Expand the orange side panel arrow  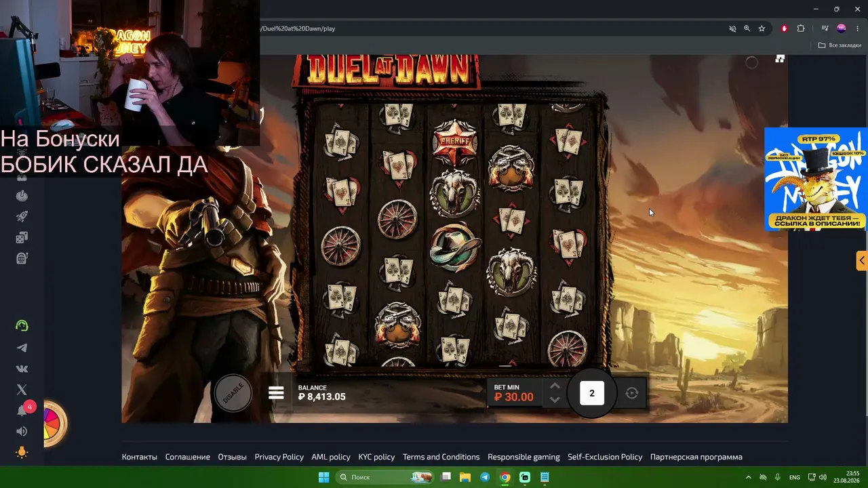pos(862,260)
